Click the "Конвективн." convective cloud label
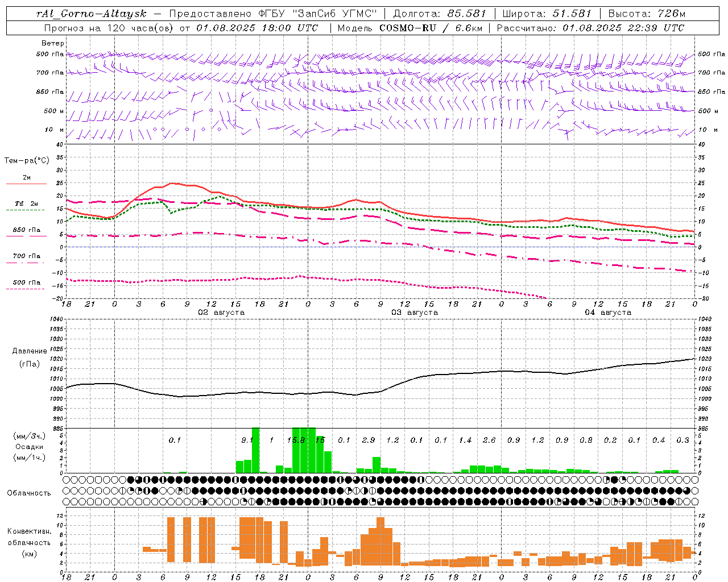Screen dimensions: 728x582 click(x=30, y=531)
